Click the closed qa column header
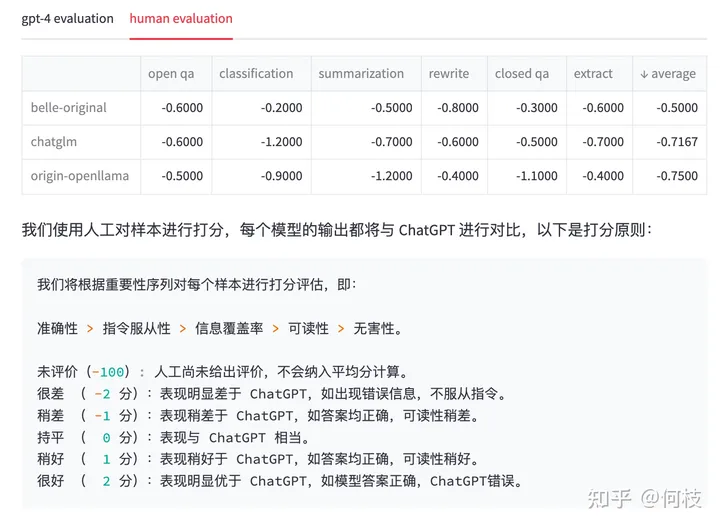This screenshot has height=528, width=720. pyautogui.click(x=522, y=74)
